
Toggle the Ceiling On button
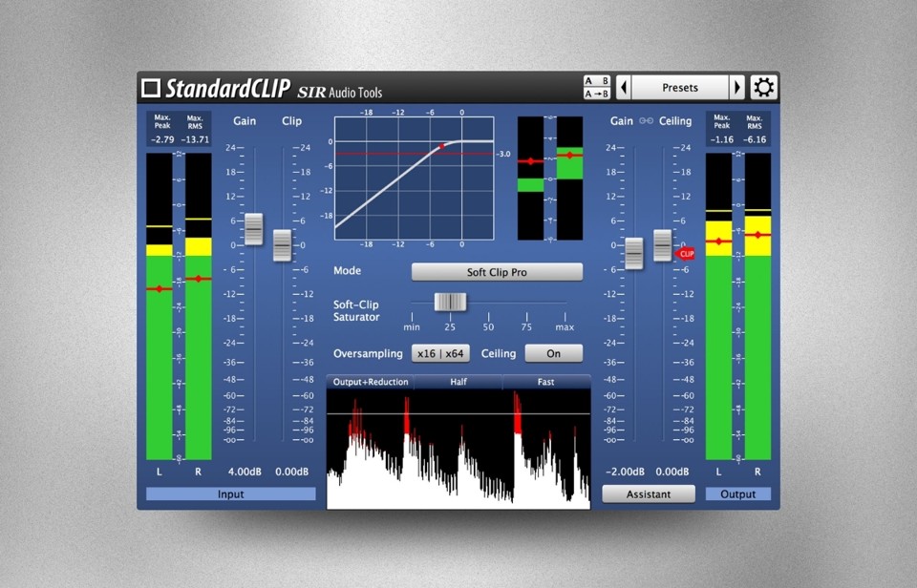[x=553, y=353]
